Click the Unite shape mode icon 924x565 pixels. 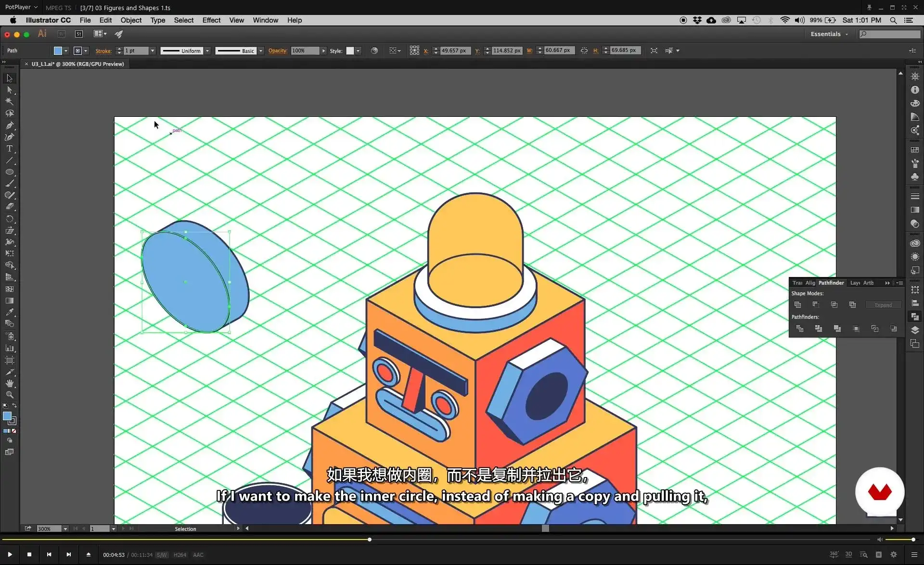coord(797,305)
